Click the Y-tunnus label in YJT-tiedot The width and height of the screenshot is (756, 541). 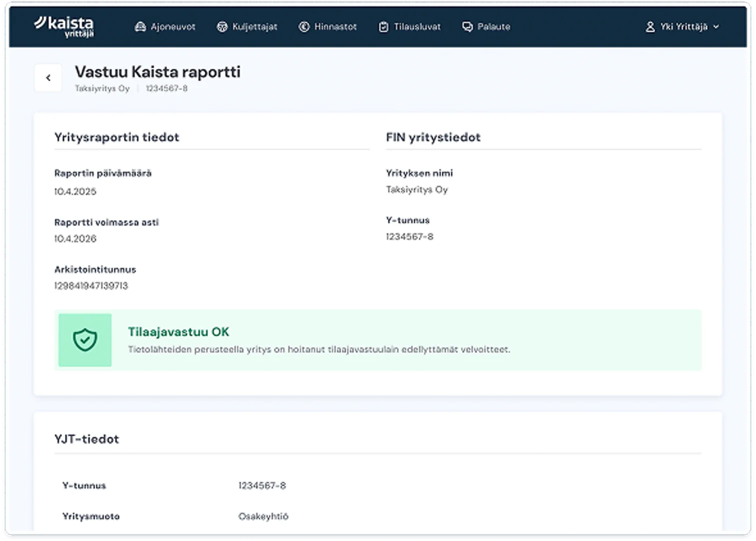click(84, 486)
